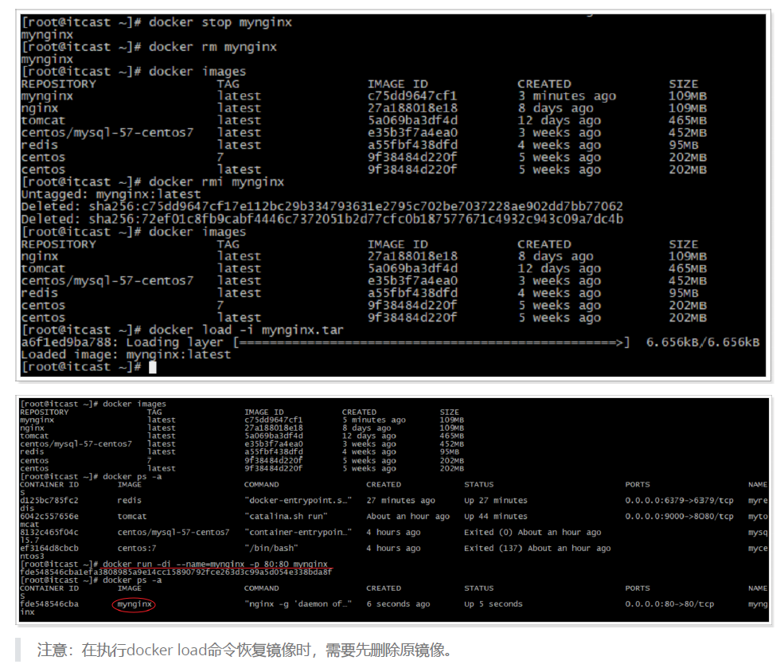Select the 'Deleted: sha256:c75dd9647cf17e...' line
784x672 pixels.
click(x=322, y=206)
